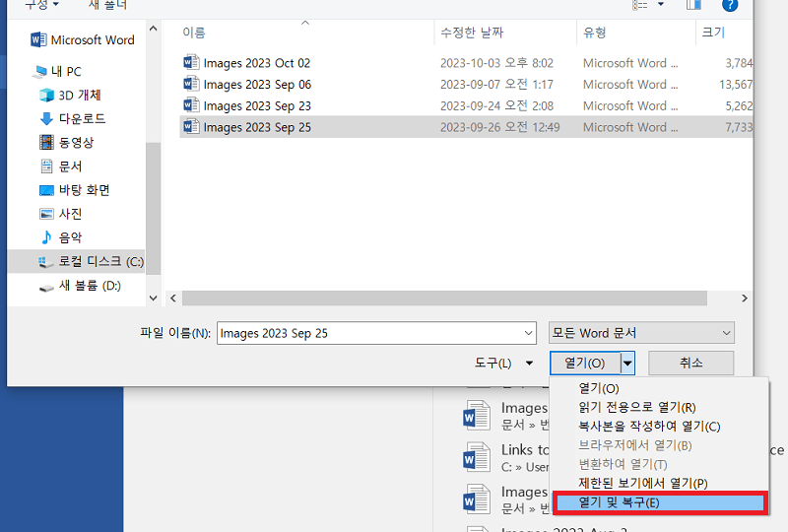788x532 pixels.
Task: Click the file list horizontal scrollbar
Action: [445, 299]
